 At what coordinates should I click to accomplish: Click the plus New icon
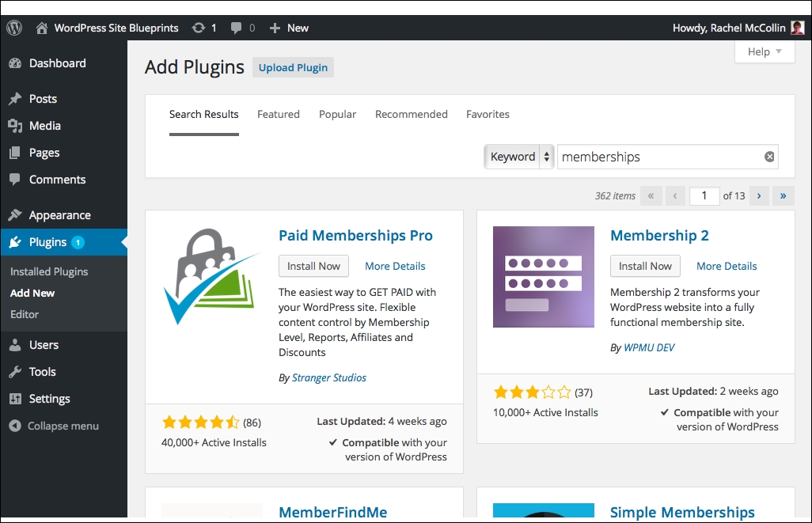[275, 28]
